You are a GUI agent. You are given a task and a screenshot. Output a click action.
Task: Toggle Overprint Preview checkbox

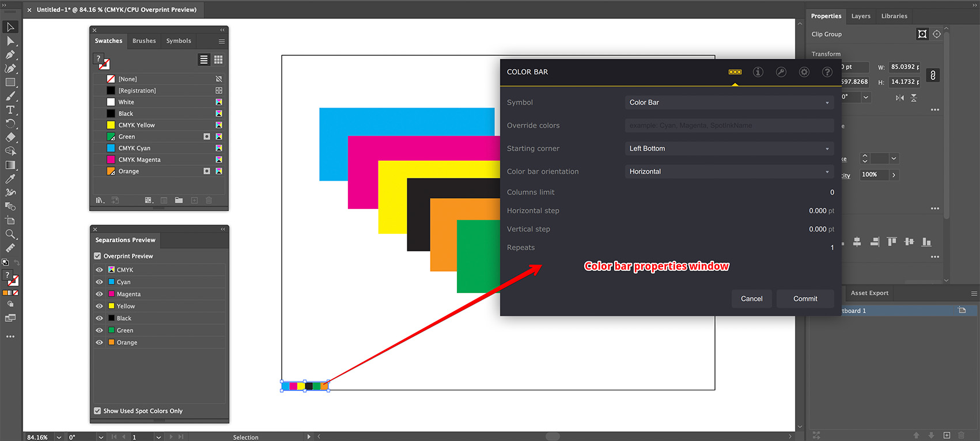pyautogui.click(x=97, y=256)
